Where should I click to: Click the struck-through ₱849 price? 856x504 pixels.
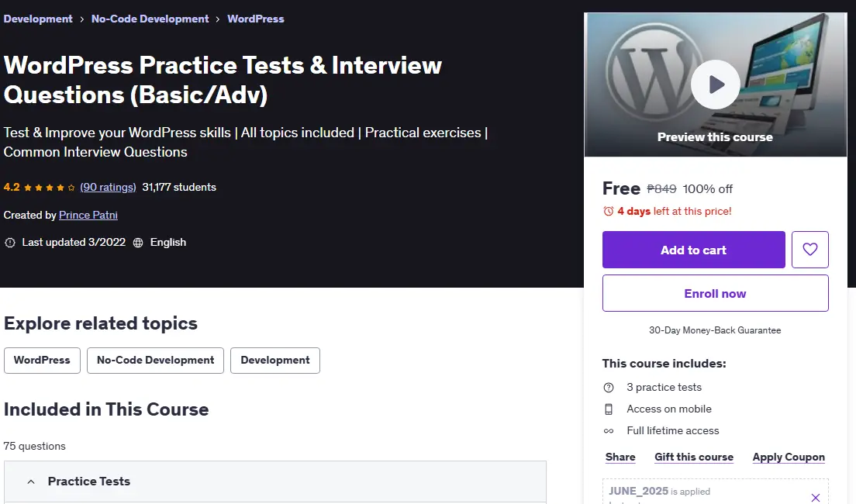click(x=661, y=189)
